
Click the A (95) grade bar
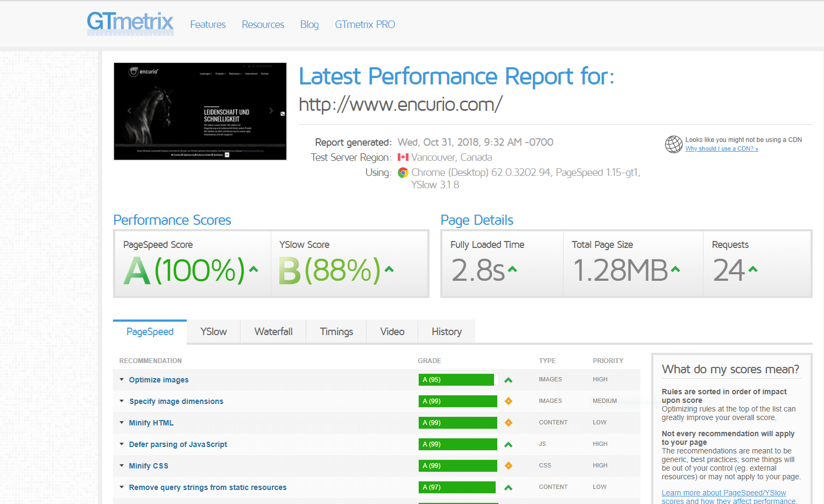[x=456, y=380]
